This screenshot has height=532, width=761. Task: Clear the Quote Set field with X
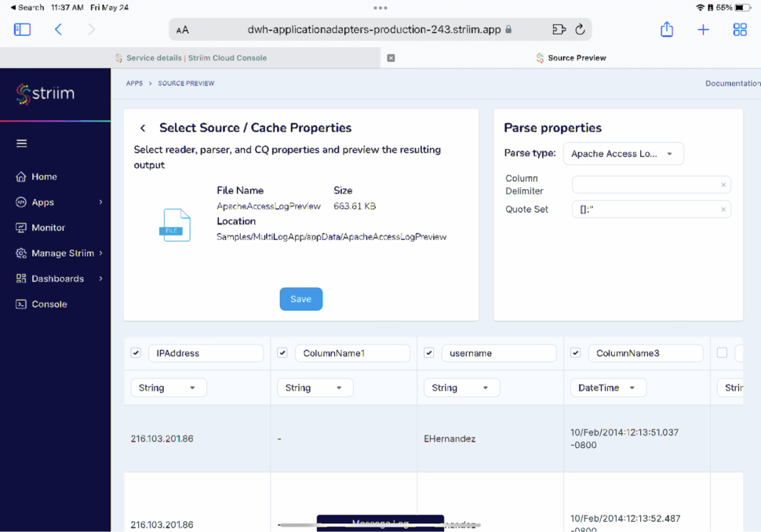[x=723, y=210]
